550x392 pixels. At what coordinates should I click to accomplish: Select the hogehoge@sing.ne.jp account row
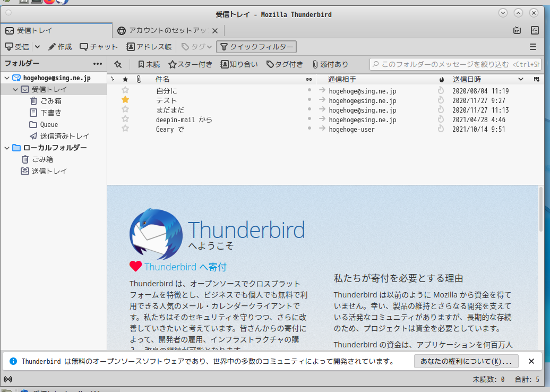coord(54,78)
